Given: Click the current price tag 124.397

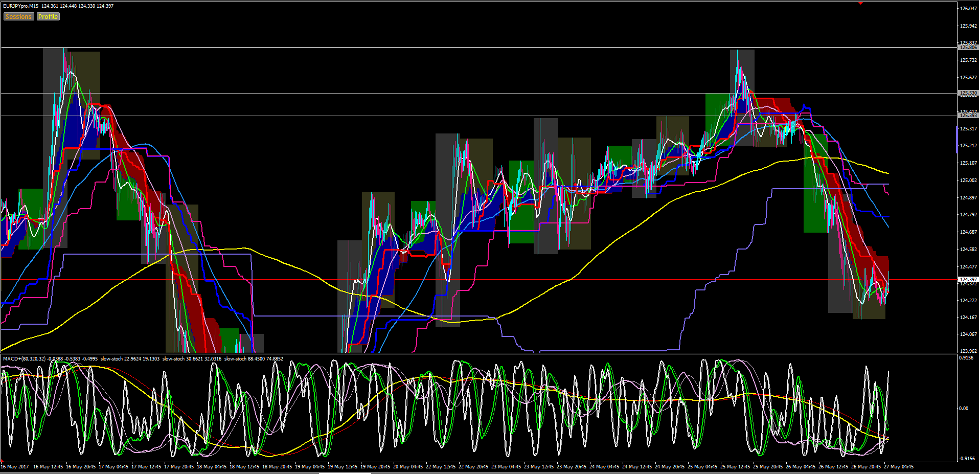Looking at the screenshot, I should pyautogui.click(x=968, y=280).
